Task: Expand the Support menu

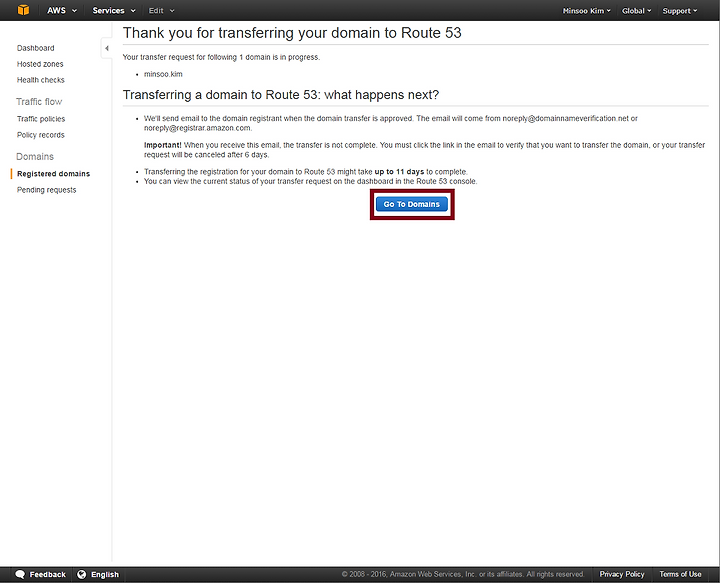Action: (x=680, y=11)
